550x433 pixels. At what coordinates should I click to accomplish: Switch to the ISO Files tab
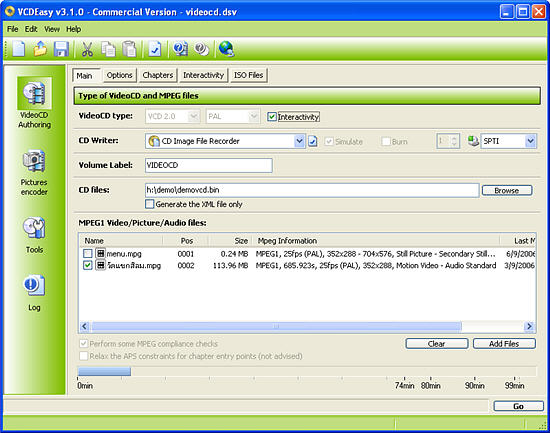(x=249, y=75)
